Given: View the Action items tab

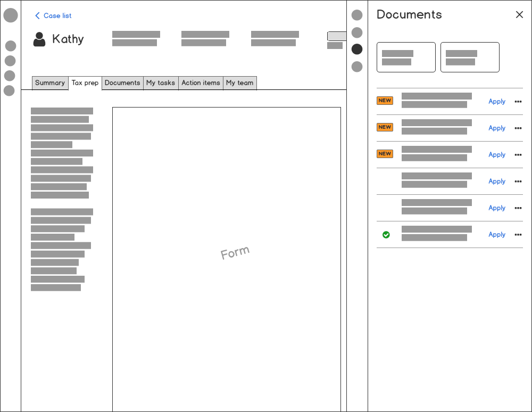Looking at the screenshot, I should point(201,83).
